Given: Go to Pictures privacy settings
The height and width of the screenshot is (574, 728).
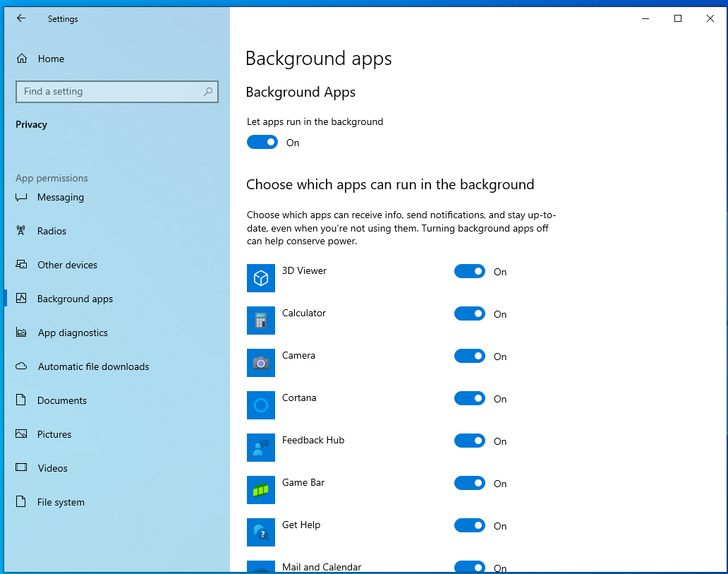Looking at the screenshot, I should (x=116, y=434).
